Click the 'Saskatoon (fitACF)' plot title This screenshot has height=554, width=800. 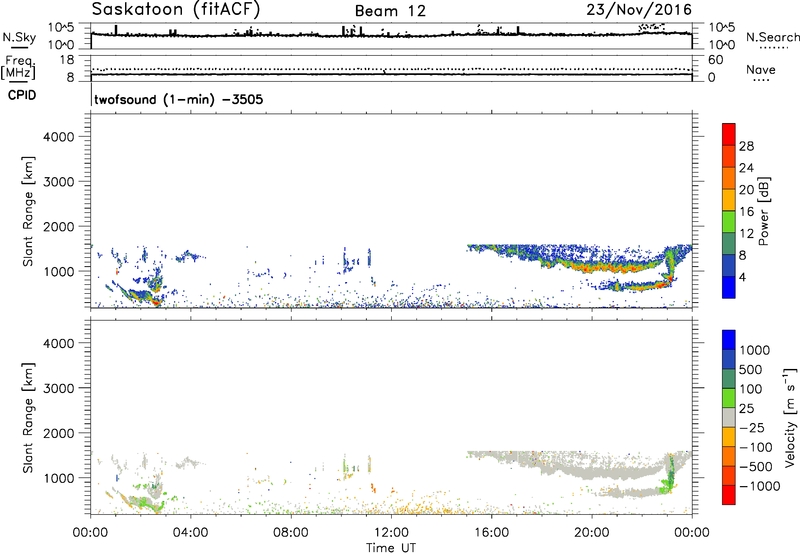pos(177,9)
